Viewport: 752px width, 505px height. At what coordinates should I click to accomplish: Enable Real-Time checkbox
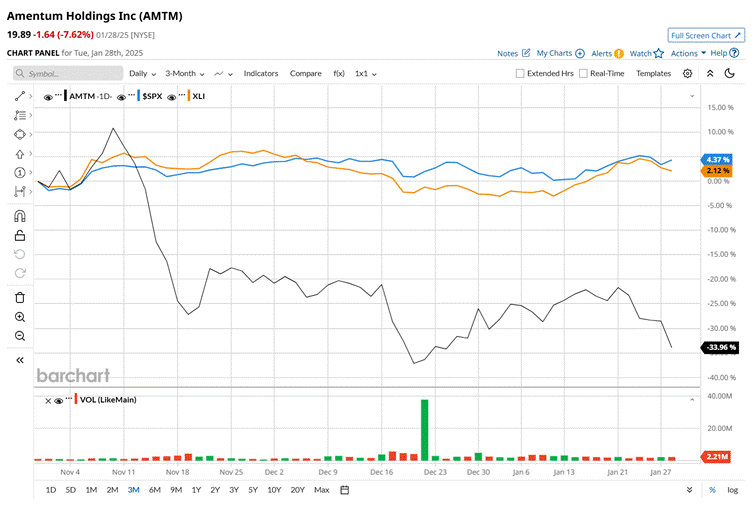(x=583, y=73)
